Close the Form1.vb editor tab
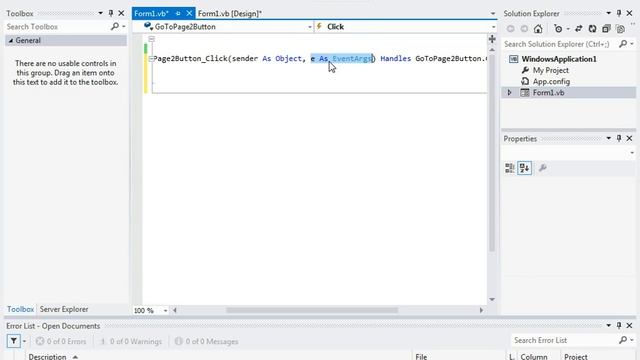 point(189,13)
